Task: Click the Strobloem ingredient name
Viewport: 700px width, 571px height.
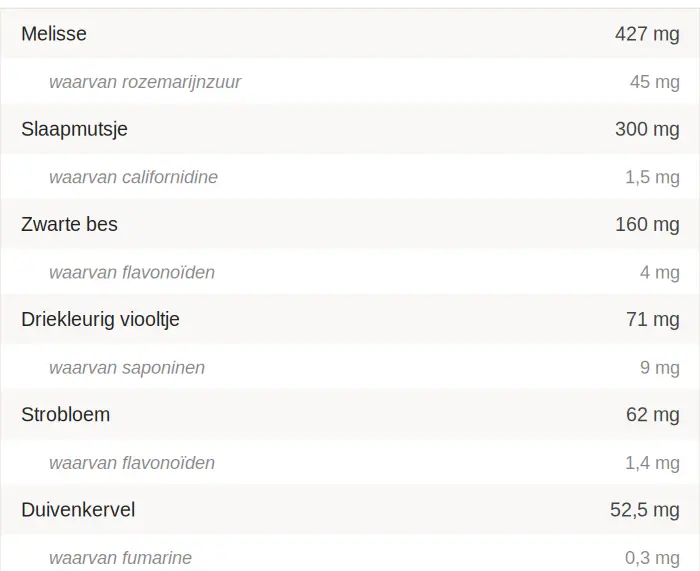Action: 65,415
